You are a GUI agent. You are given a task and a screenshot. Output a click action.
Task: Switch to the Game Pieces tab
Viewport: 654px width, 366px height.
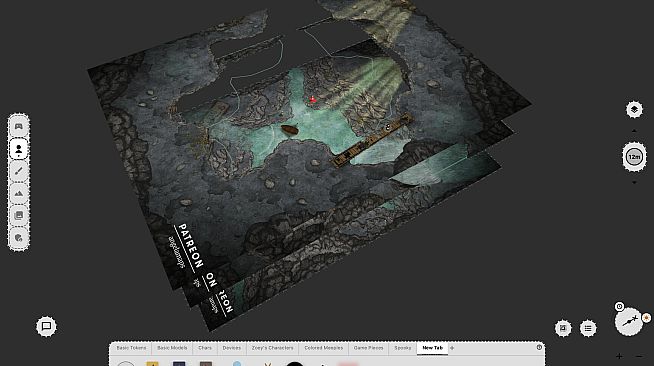pos(368,348)
